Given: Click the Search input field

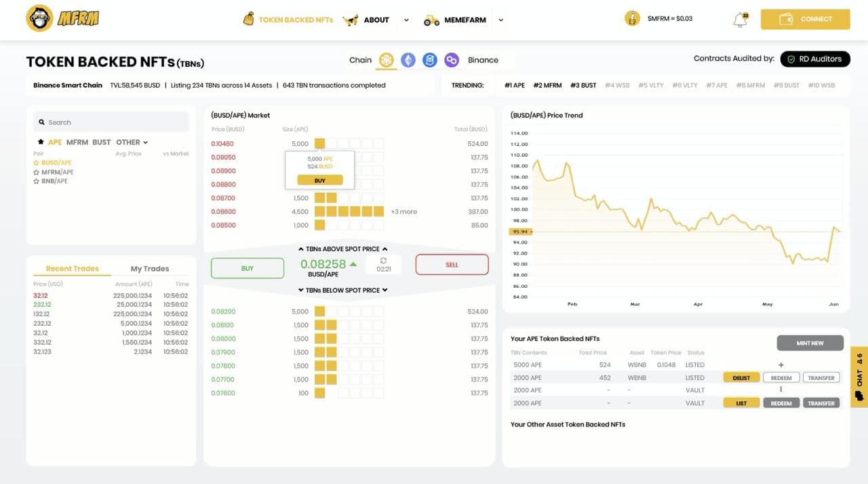Looking at the screenshot, I should click(x=111, y=122).
